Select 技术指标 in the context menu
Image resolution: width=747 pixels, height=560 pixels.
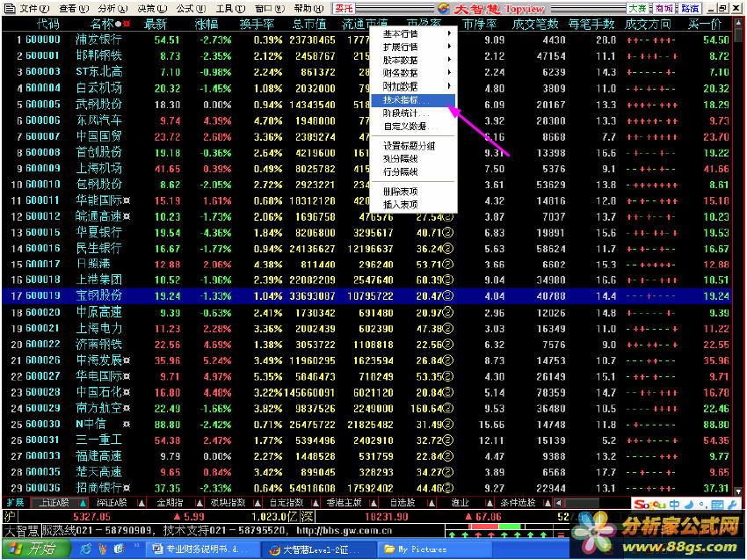(x=414, y=100)
